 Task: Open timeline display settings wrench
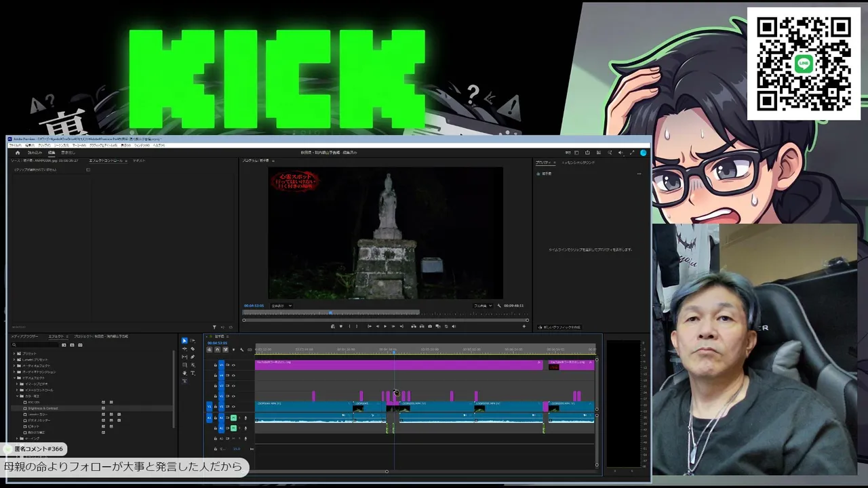pyautogui.click(x=241, y=350)
